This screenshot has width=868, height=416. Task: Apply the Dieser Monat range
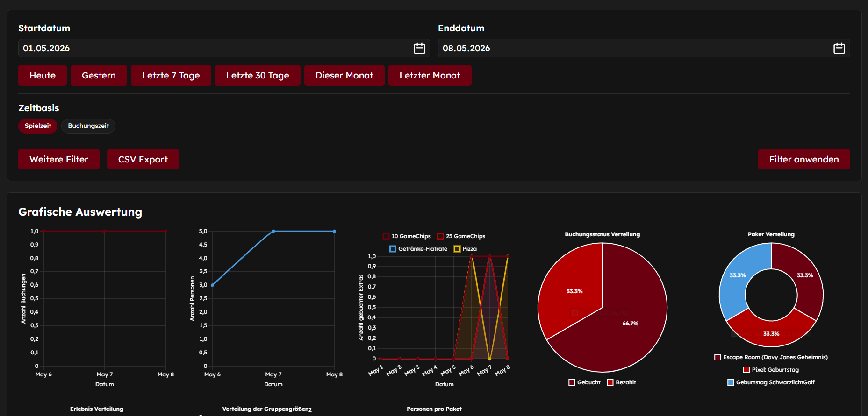344,75
